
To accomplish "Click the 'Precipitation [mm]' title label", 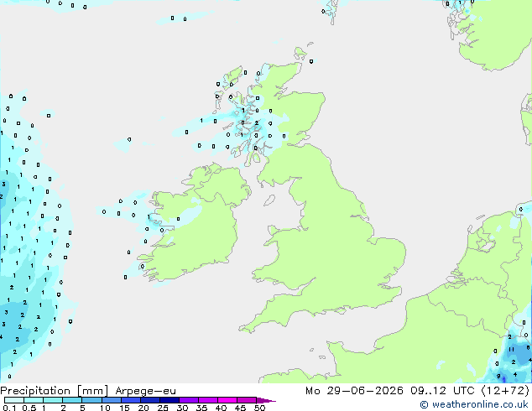I will [55, 391].
